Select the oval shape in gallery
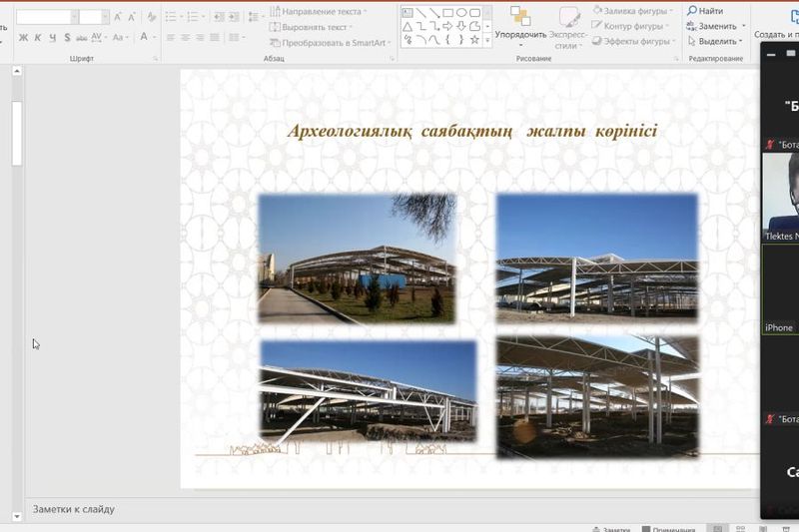The width and height of the screenshot is (799, 532). coord(462,13)
